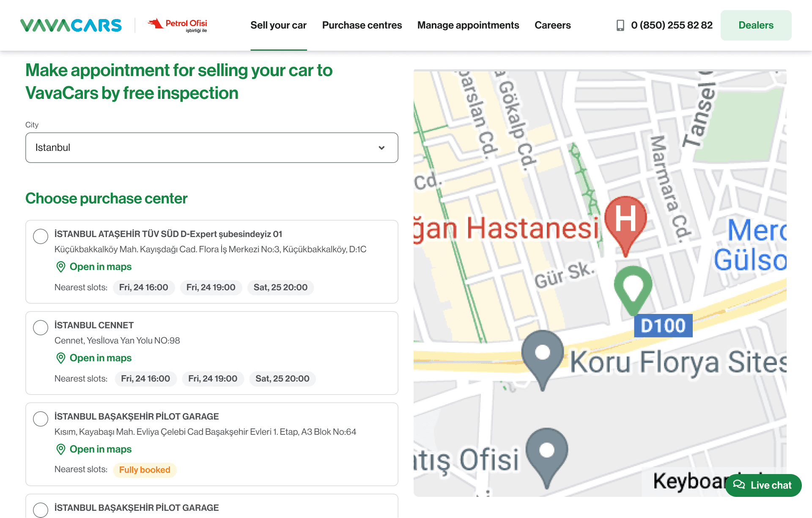Pick Sat, 25 20:00 slot at Cennet
812x518 pixels.
pyautogui.click(x=282, y=379)
